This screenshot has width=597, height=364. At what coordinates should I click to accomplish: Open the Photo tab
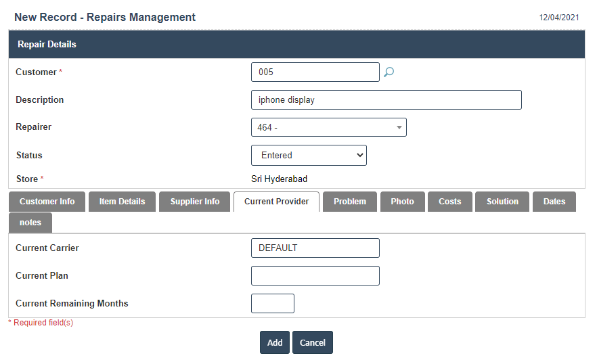click(402, 202)
